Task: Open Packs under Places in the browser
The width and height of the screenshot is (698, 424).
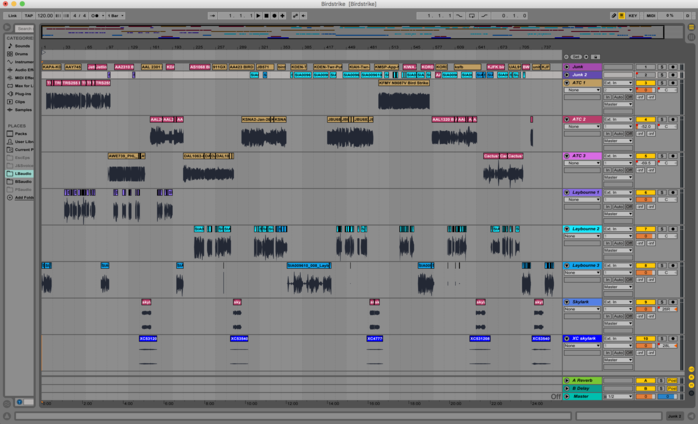Action: tap(21, 133)
